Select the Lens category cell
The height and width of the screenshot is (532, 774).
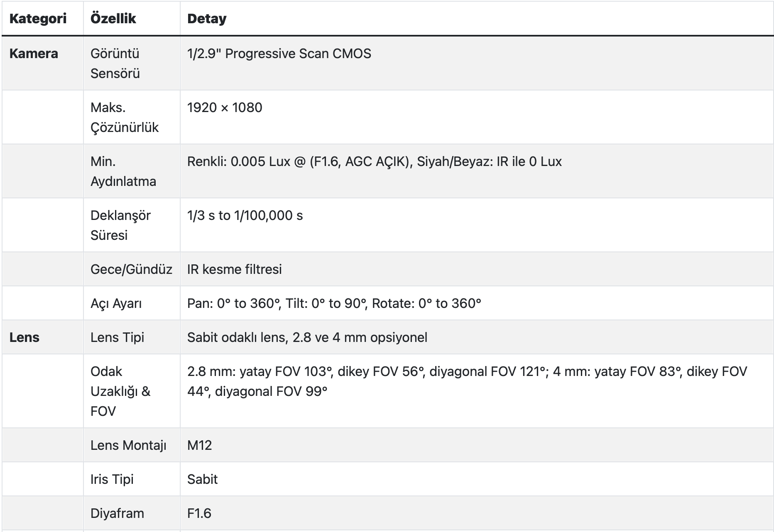point(24,337)
